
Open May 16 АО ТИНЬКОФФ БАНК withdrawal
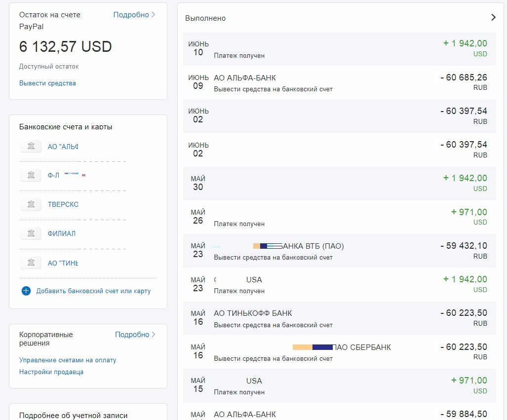pos(340,318)
